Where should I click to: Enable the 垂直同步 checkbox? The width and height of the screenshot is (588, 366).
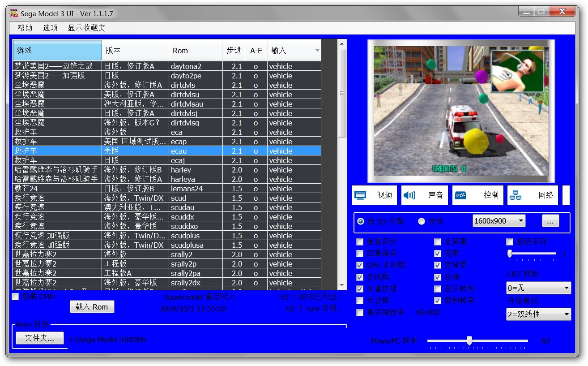coord(360,242)
